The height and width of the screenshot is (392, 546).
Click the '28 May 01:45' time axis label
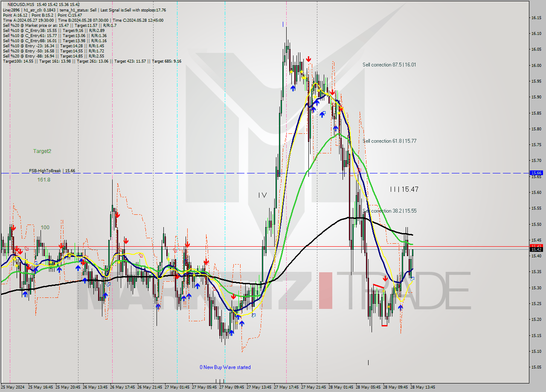coord(341,387)
